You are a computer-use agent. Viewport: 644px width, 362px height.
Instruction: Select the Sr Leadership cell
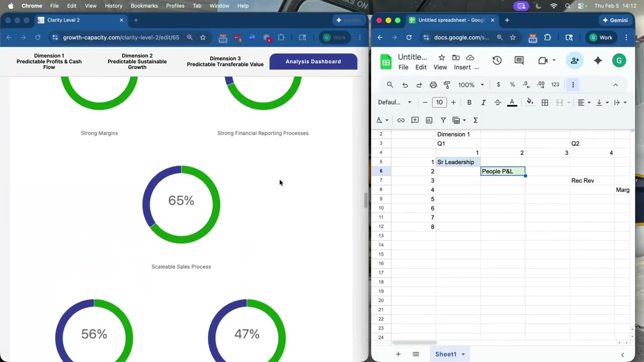(458, 162)
